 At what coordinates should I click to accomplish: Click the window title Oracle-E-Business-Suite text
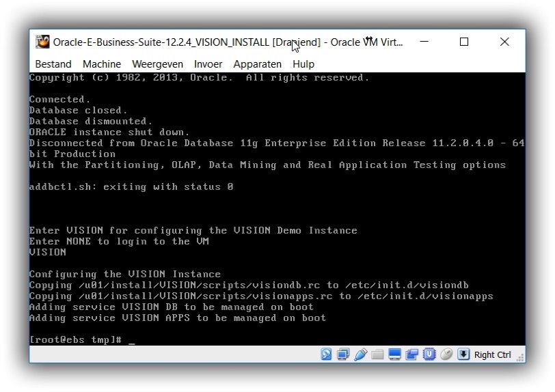(x=228, y=42)
